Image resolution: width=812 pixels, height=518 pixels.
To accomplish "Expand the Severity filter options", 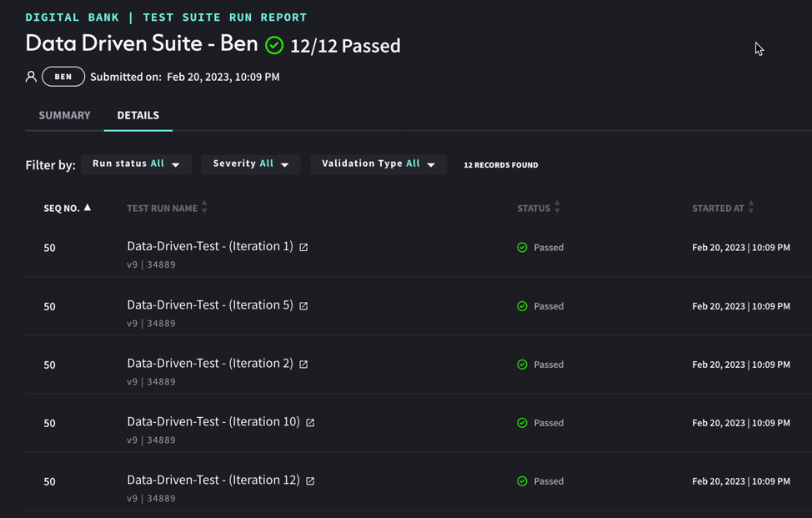I will pyautogui.click(x=250, y=164).
